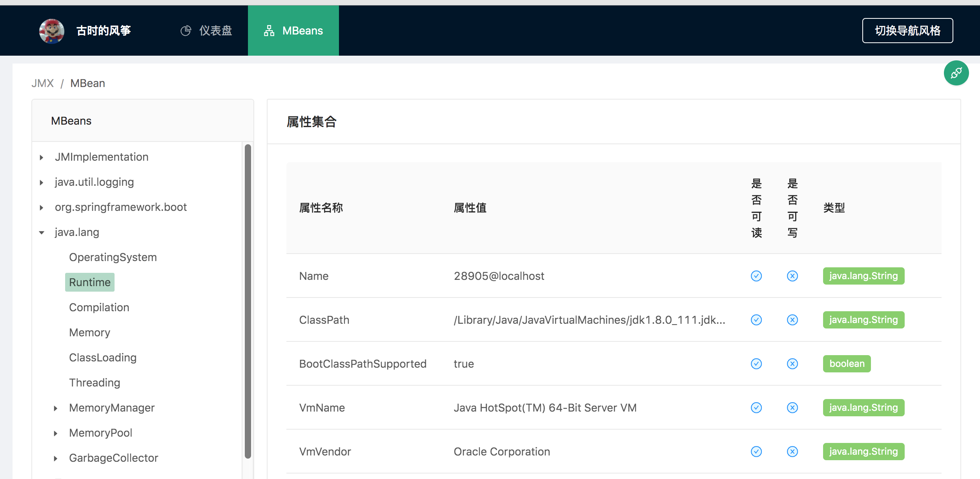This screenshot has width=980, height=479.
Task: Click the pie chart icon beside 仪表盘
Action: pyautogui.click(x=186, y=30)
